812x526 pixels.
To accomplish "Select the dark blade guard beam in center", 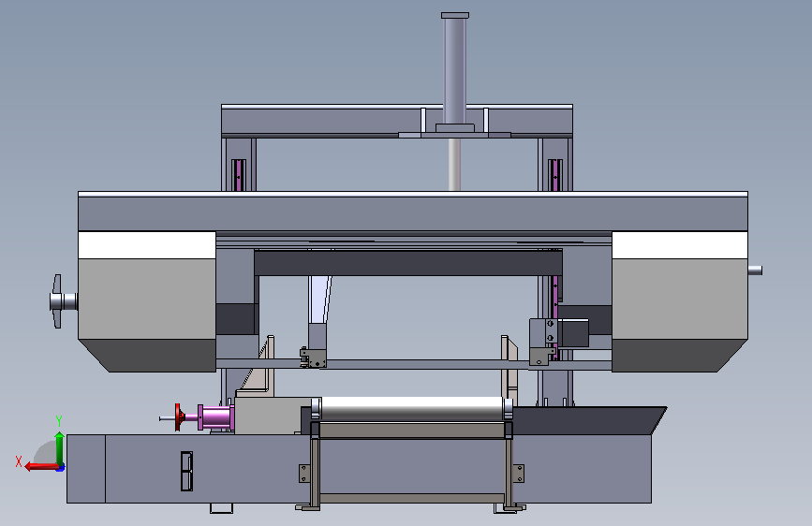I will [408, 263].
